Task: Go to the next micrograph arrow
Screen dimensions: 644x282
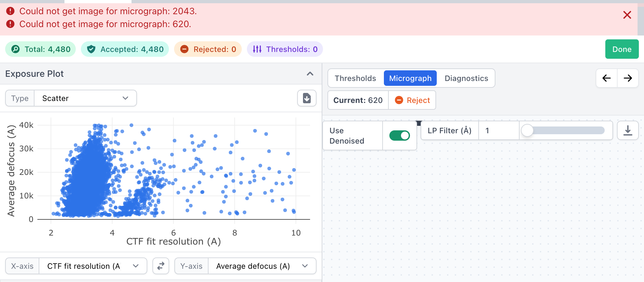Action: click(628, 78)
